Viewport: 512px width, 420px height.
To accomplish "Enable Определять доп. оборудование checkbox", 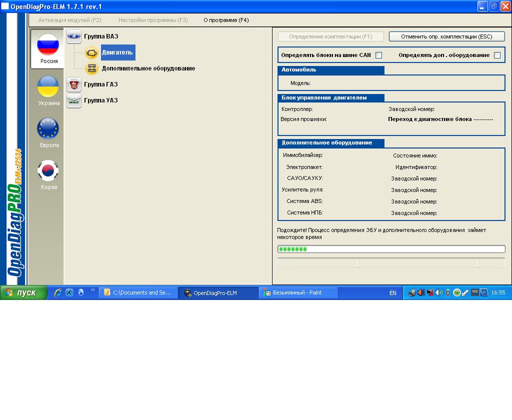I will pos(497,55).
